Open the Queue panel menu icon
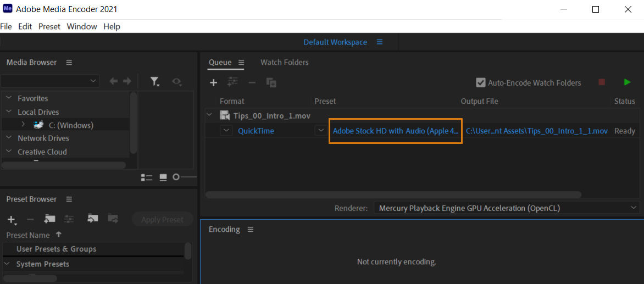 pos(242,63)
